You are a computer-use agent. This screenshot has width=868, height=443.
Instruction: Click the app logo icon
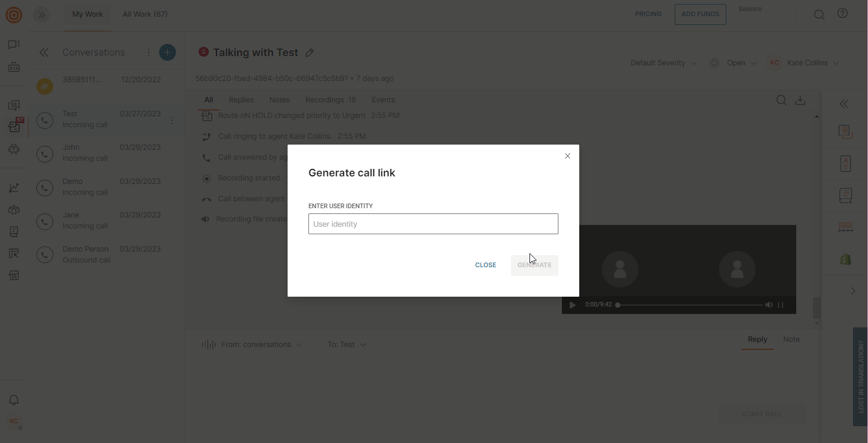coord(14,15)
